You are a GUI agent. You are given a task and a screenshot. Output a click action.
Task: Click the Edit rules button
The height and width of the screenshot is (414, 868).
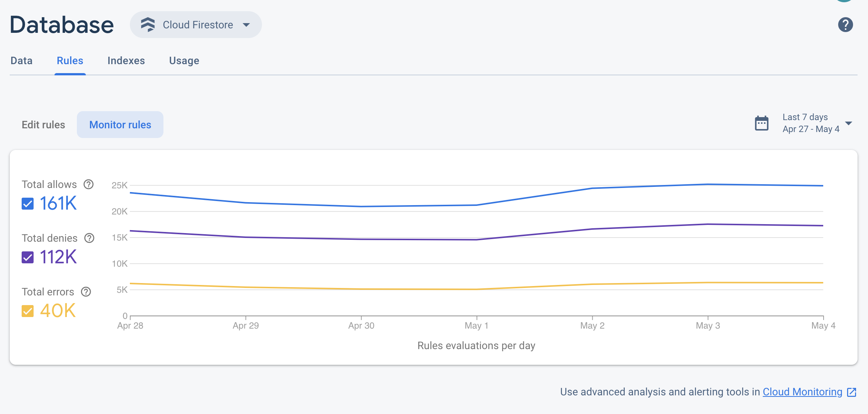pyautogui.click(x=43, y=125)
